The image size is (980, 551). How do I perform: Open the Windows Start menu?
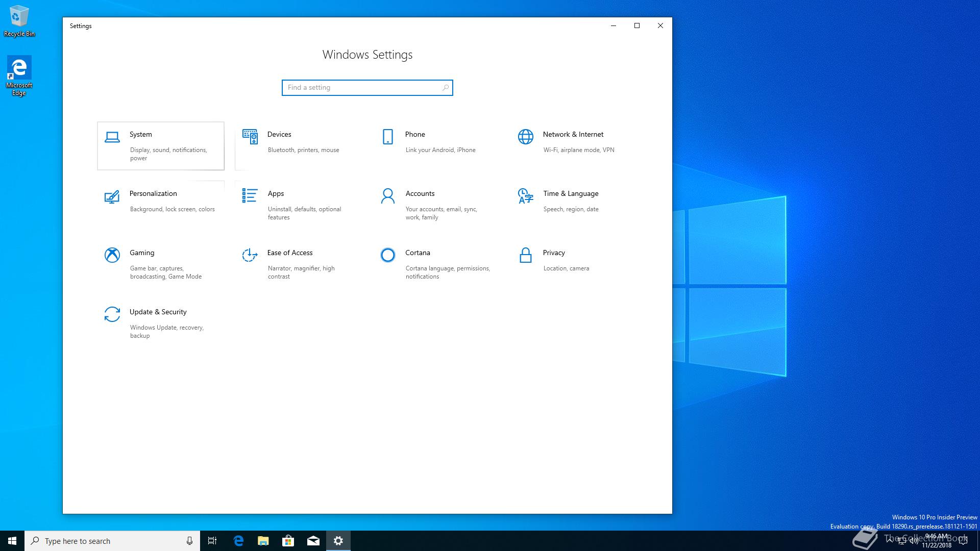click(x=12, y=541)
